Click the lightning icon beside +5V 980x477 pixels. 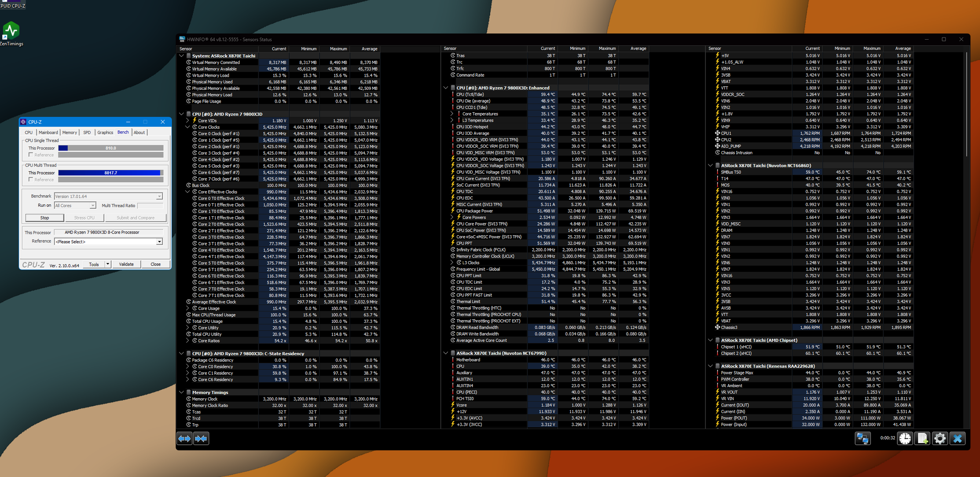coord(717,55)
